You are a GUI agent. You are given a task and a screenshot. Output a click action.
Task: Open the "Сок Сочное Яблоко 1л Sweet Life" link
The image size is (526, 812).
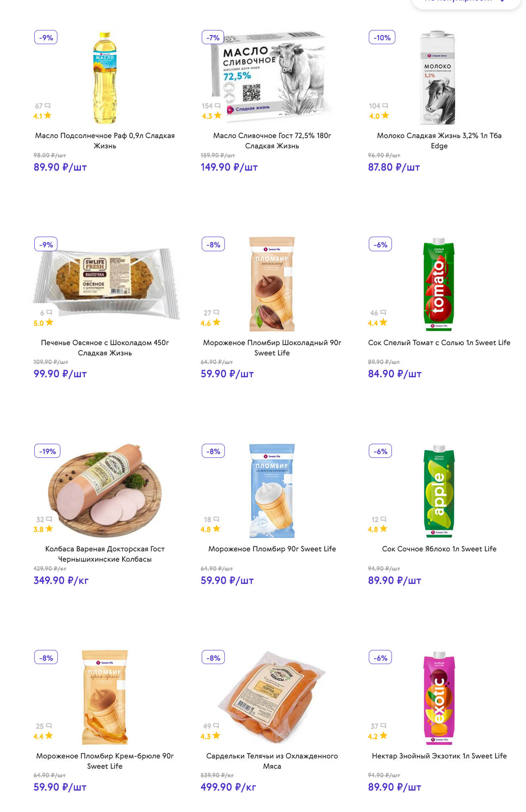pyautogui.click(x=439, y=549)
